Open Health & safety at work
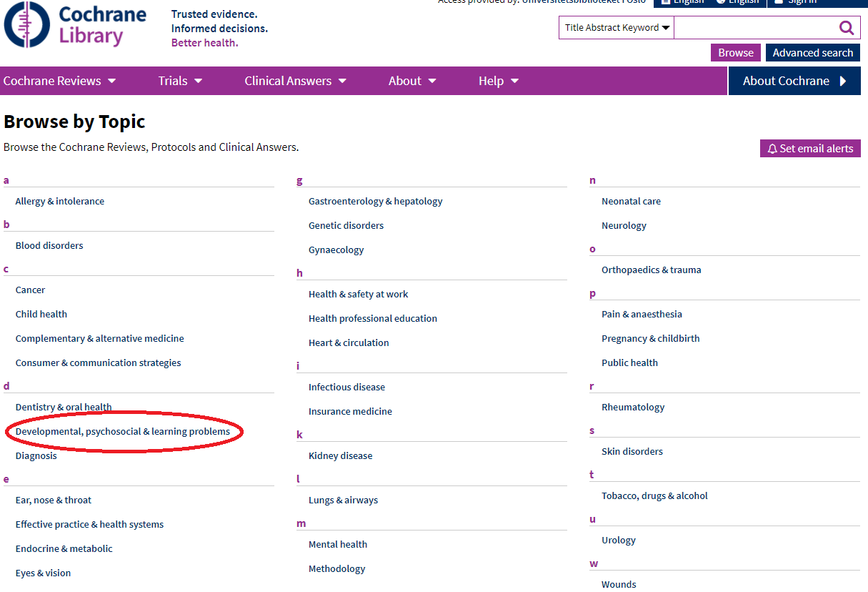 coord(359,295)
